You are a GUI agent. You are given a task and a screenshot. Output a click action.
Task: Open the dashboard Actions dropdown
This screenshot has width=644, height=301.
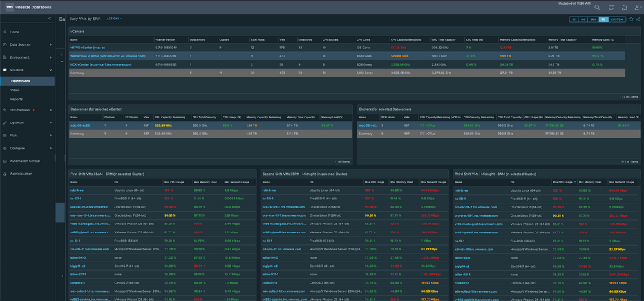coord(114,19)
